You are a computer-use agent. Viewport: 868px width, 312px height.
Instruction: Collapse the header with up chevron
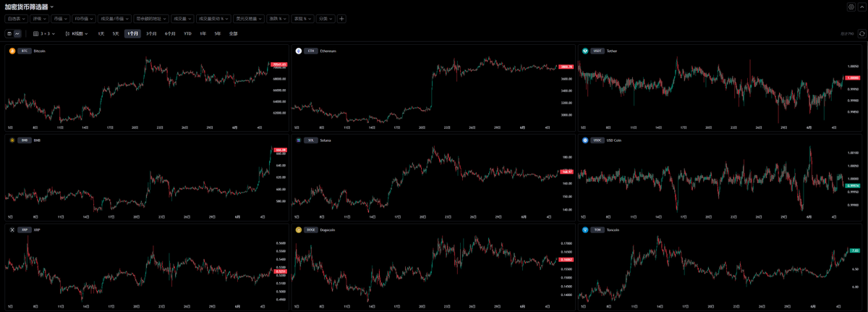[x=861, y=7]
